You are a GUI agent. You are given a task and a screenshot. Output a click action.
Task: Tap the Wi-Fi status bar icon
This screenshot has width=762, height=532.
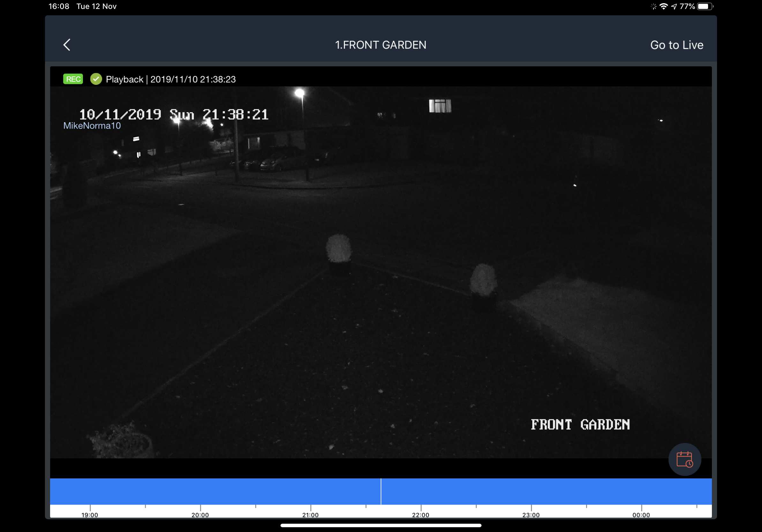pyautogui.click(x=663, y=6)
